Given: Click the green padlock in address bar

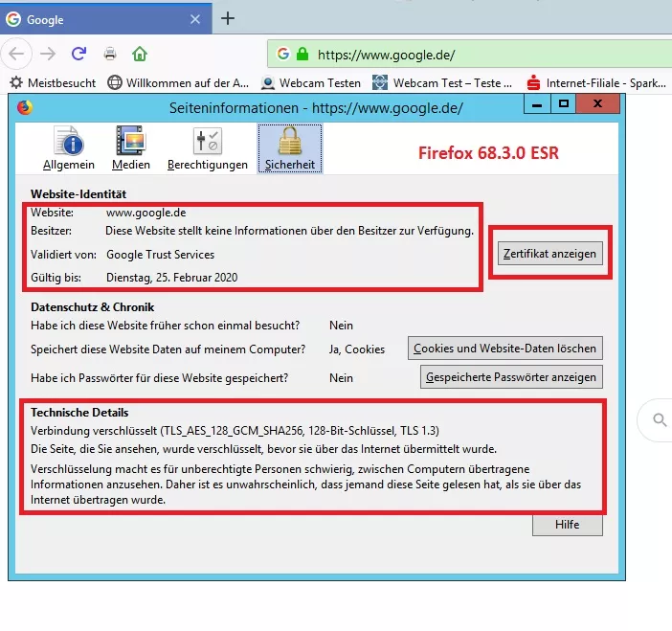Looking at the screenshot, I should point(302,54).
